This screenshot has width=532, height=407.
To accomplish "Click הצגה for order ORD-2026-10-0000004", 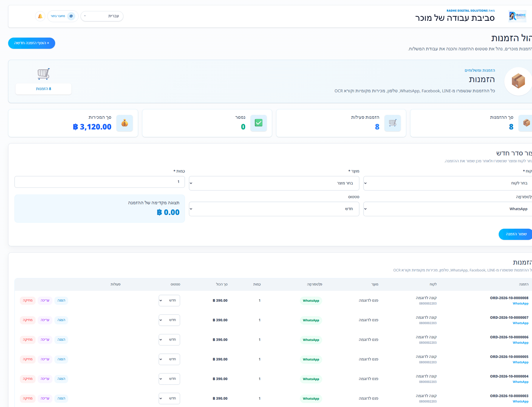I will click(x=61, y=379).
